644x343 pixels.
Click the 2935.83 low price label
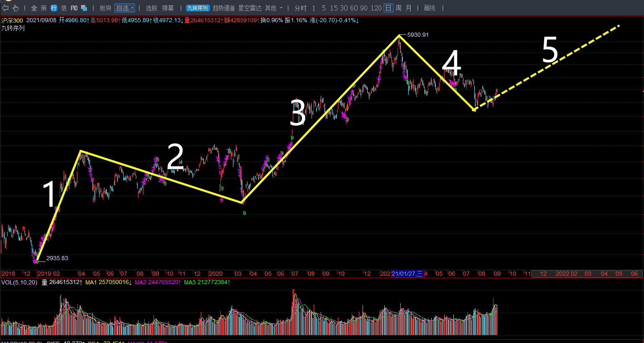coord(57,258)
